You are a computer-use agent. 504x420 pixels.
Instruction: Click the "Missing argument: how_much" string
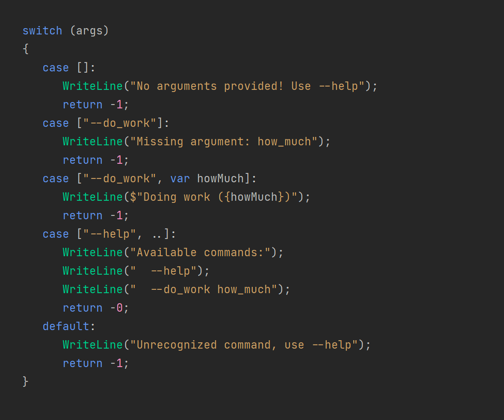click(x=223, y=142)
